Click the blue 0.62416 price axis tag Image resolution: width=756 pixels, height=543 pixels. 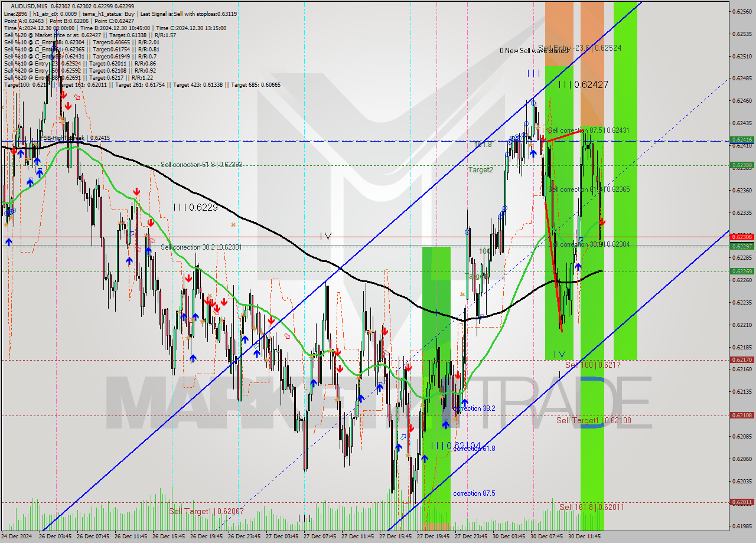pos(742,140)
